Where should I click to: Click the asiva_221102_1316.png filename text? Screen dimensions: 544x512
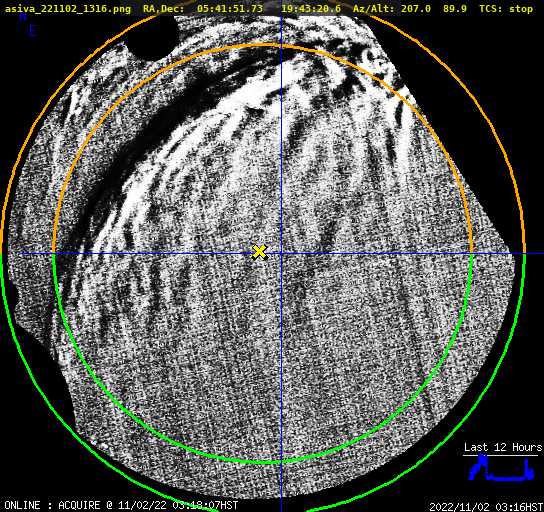click(68, 9)
